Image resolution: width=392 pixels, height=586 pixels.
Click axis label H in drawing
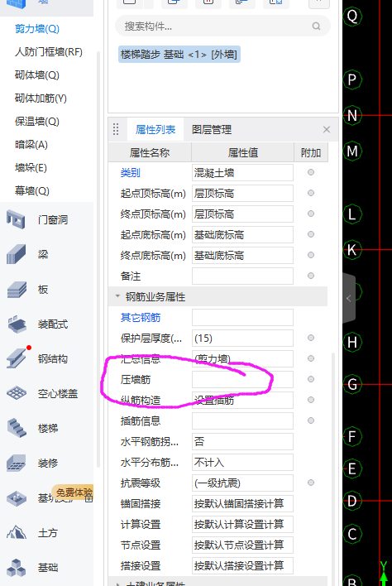point(352,342)
